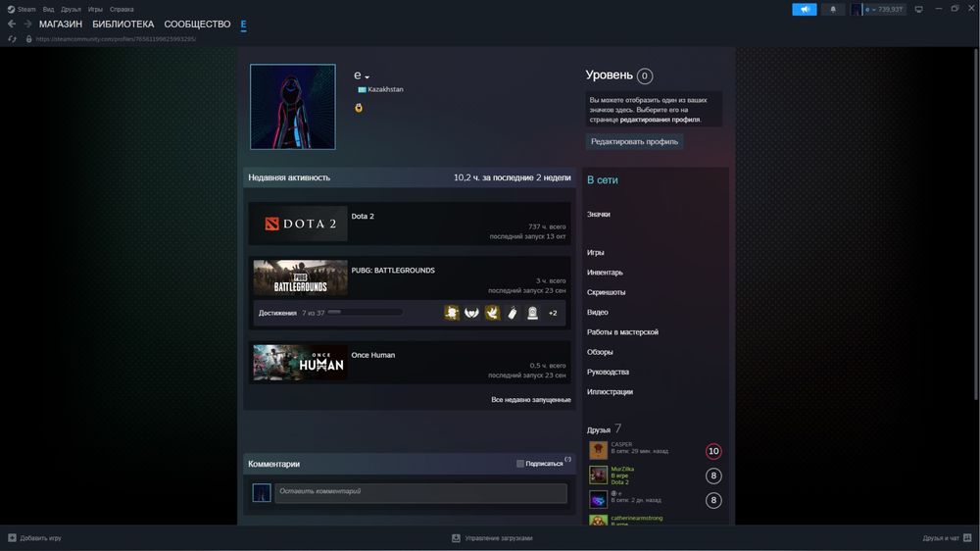
Task: Open friend CASPER's avatar
Action: (598, 450)
